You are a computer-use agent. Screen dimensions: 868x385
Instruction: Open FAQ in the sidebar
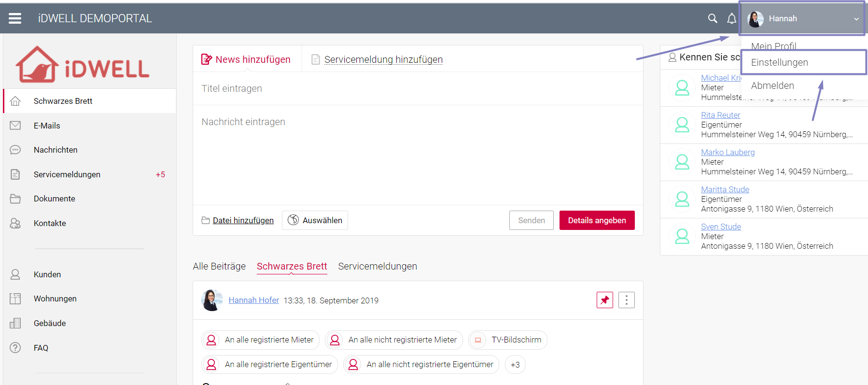(x=41, y=348)
